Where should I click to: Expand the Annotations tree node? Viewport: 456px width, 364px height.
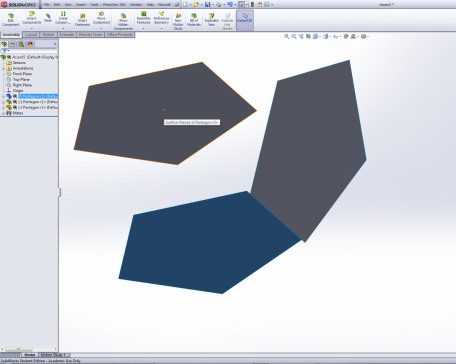[3, 68]
